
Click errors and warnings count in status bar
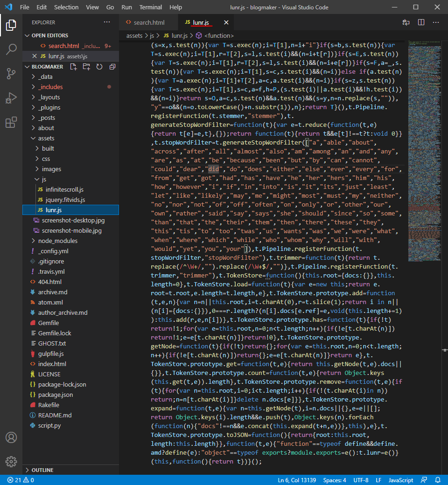pyautogui.click(x=21, y=480)
